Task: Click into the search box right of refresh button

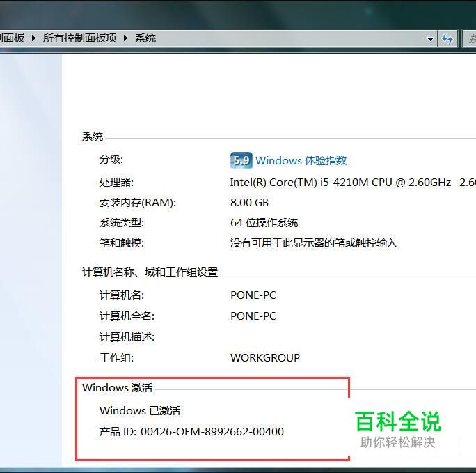Action: coord(469,38)
